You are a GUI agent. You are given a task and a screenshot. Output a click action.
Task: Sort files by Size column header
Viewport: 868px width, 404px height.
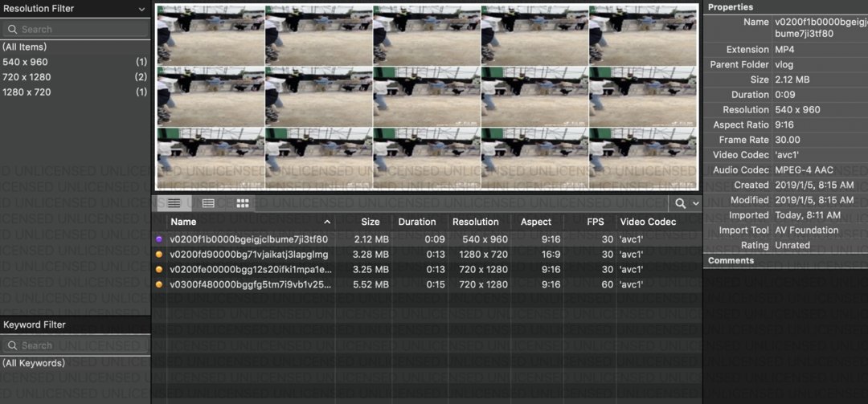coord(370,222)
